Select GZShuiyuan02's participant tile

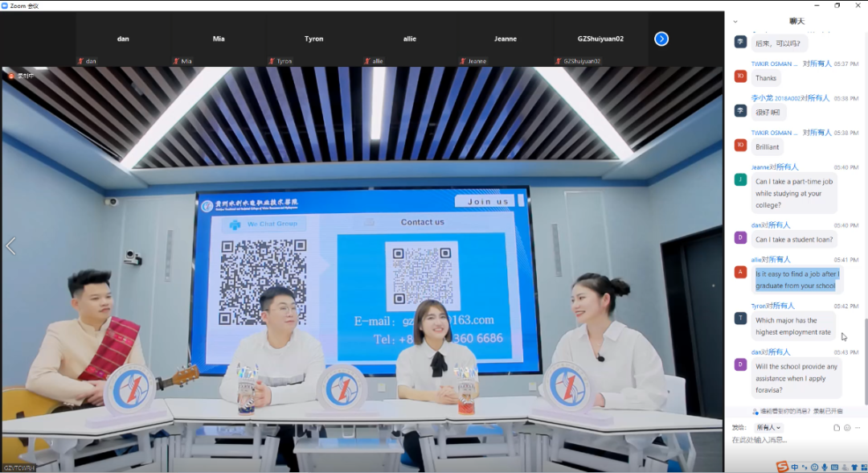click(x=600, y=39)
